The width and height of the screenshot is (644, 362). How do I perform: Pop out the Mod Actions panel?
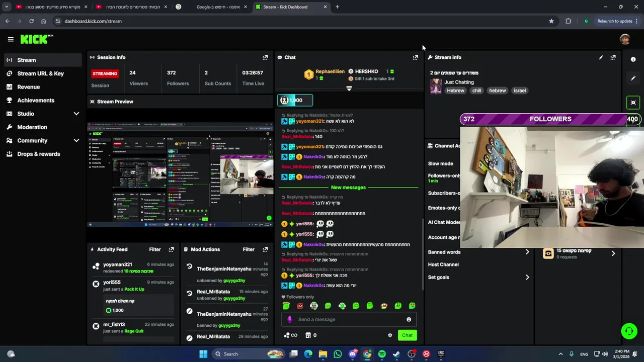point(265,249)
